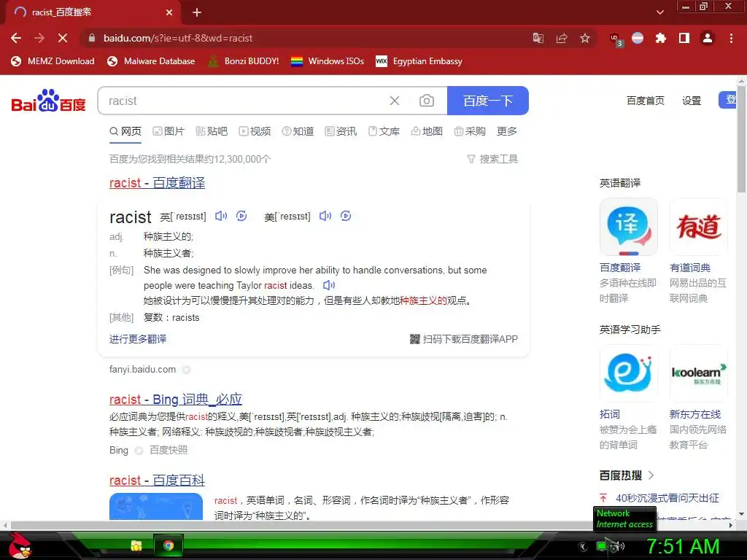The height and width of the screenshot is (560, 747).
Task: Open the MEMZ Download bookmark
Action: pyautogui.click(x=53, y=61)
